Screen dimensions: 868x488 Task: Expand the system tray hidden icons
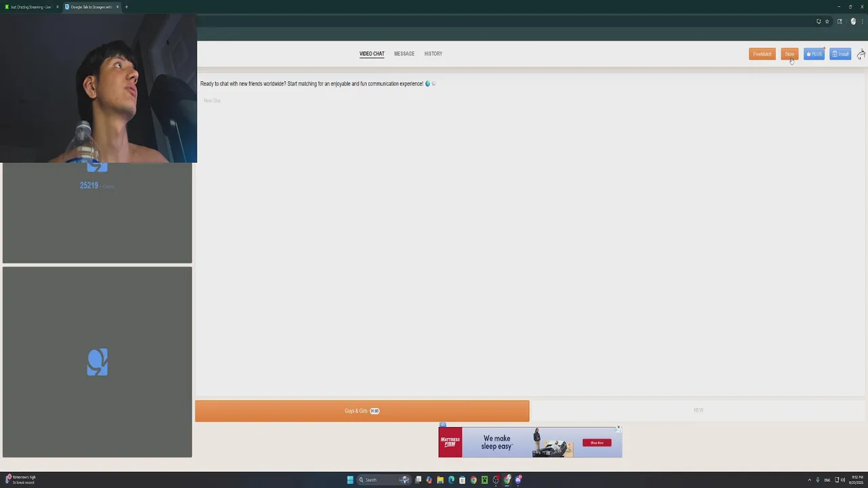point(809,480)
